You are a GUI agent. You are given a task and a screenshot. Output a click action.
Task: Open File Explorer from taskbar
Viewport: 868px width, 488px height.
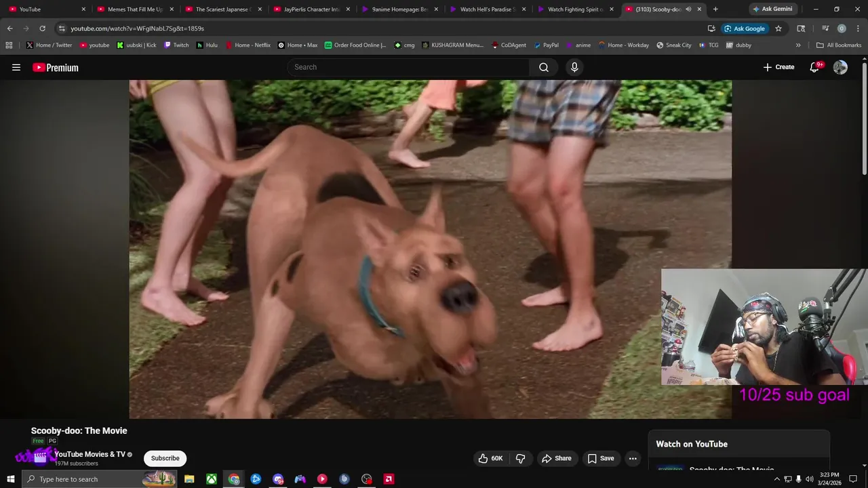189,479
